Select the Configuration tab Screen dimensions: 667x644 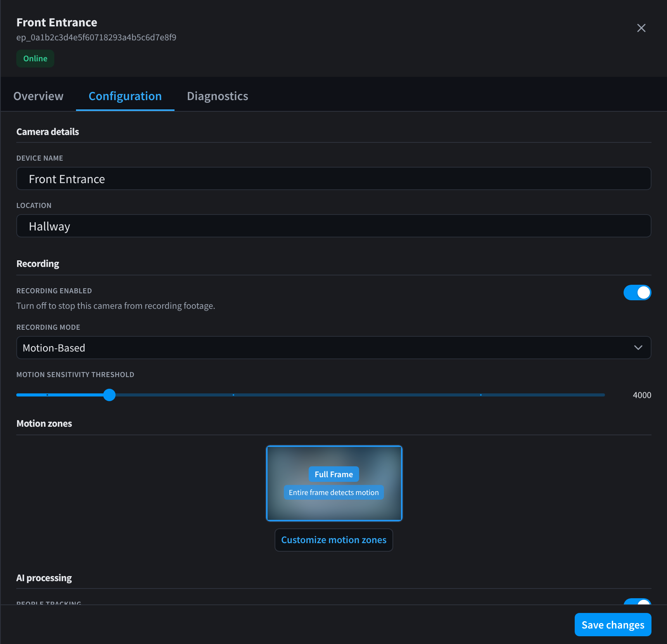(x=125, y=96)
